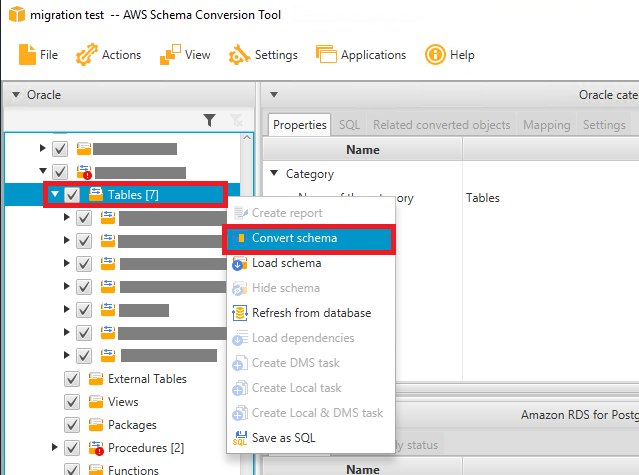Switch to the Mapping tab
Screen dimensions: 639x475
point(546,125)
